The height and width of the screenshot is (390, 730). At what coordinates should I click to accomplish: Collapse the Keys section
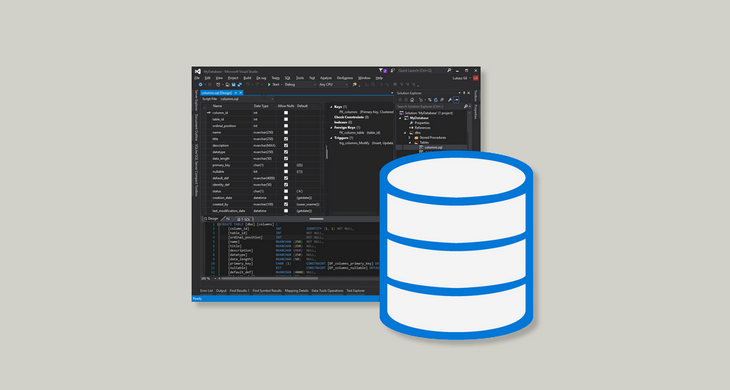(331, 107)
